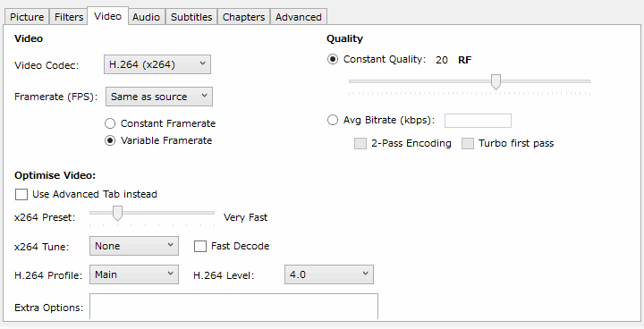Go to the Audio tab
Screen dimensions: 644x329
coord(146,17)
